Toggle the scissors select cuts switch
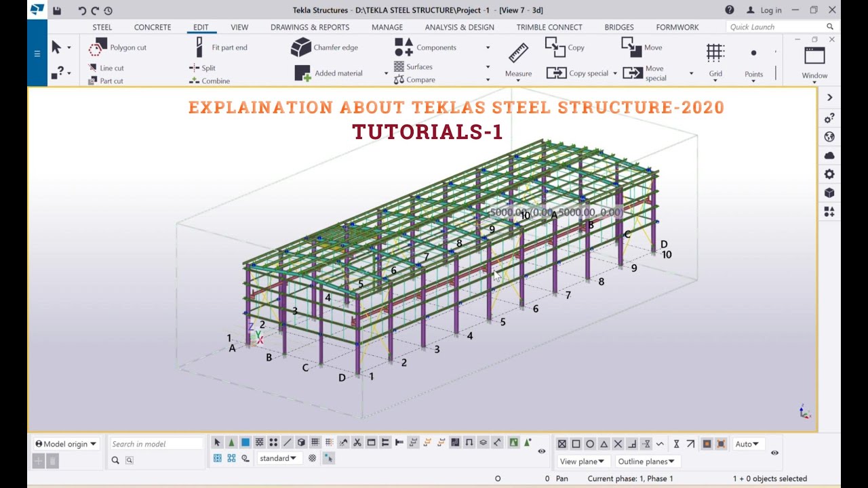This screenshot has width=868, height=488. click(357, 443)
